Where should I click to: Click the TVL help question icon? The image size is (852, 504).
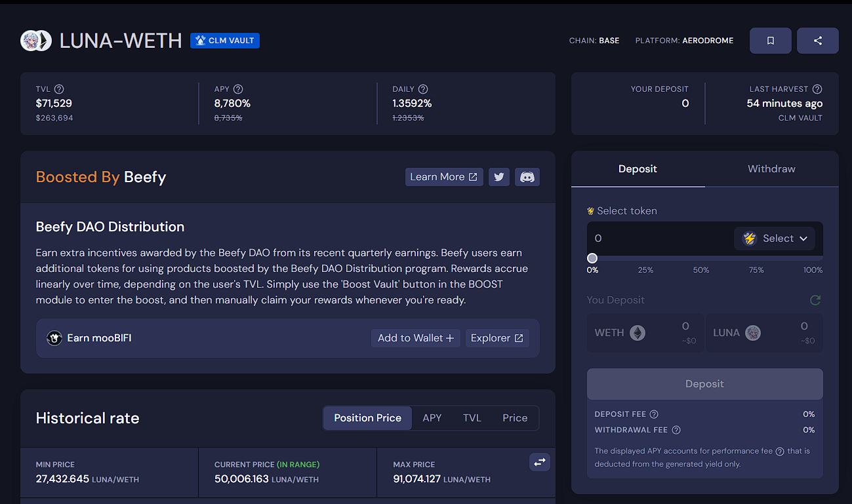pos(59,89)
